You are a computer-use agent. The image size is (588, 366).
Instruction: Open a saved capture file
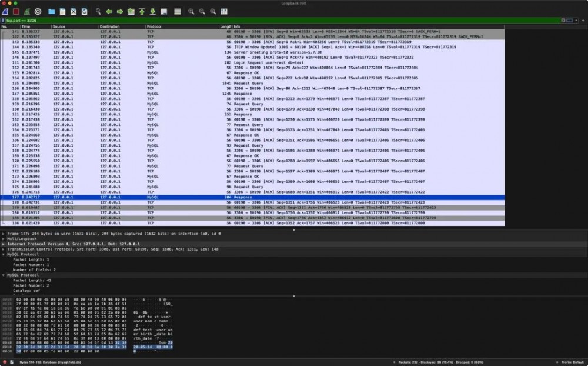click(54, 12)
